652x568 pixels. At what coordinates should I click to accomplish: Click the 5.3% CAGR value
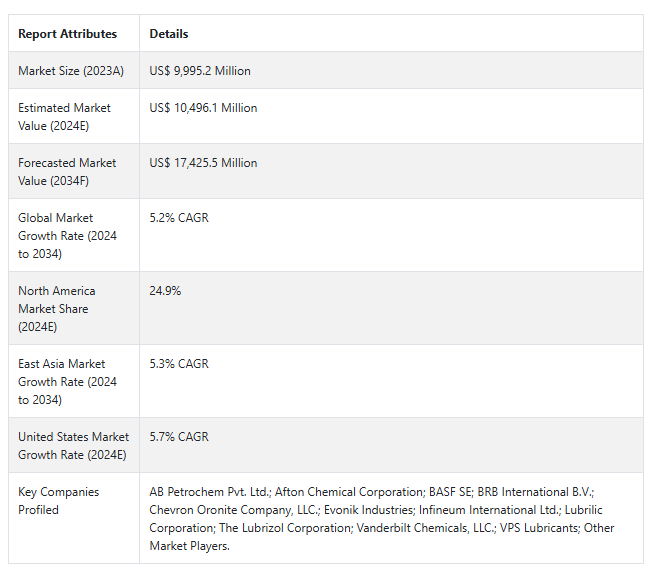179,363
